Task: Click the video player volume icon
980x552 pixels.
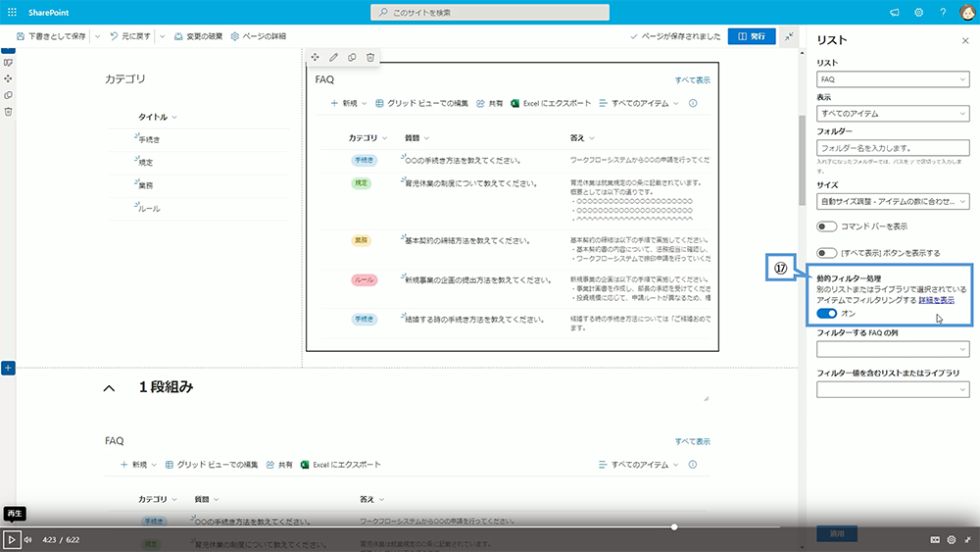Action: 28,539
